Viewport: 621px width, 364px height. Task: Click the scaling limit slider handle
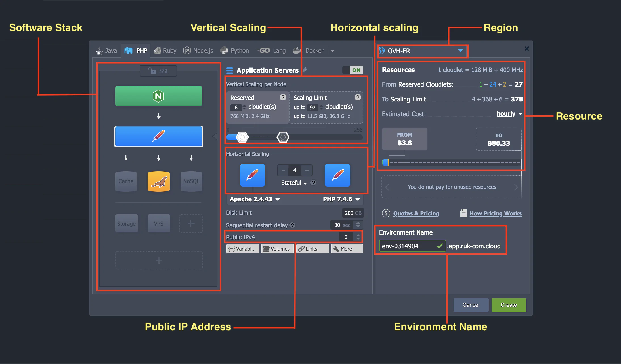(x=283, y=137)
